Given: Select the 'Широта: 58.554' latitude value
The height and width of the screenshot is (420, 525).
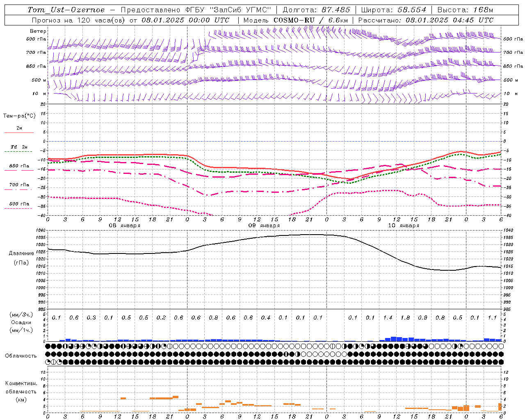Looking at the screenshot, I should coord(394,10).
